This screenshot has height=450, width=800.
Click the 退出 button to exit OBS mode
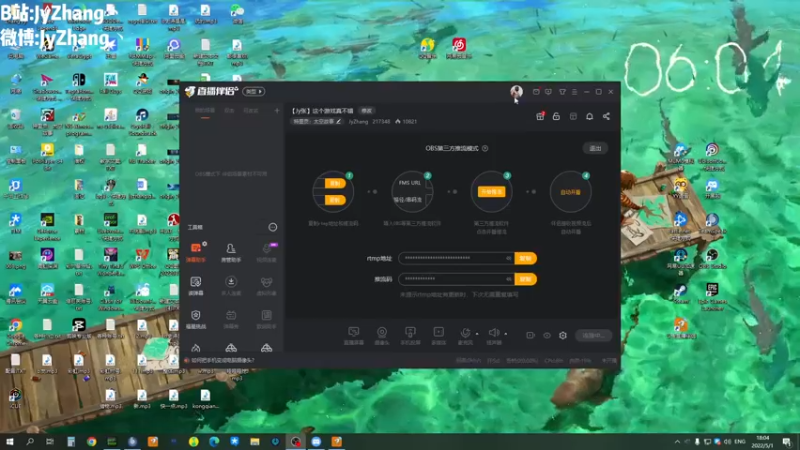tap(595, 148)
